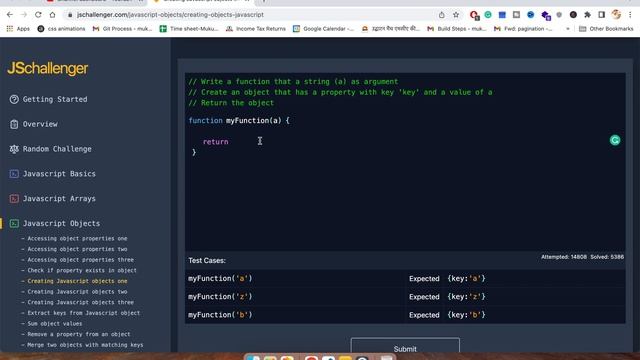Open Creating Javascript objects two
Screen dimensions: 640x360
(77, 291)
